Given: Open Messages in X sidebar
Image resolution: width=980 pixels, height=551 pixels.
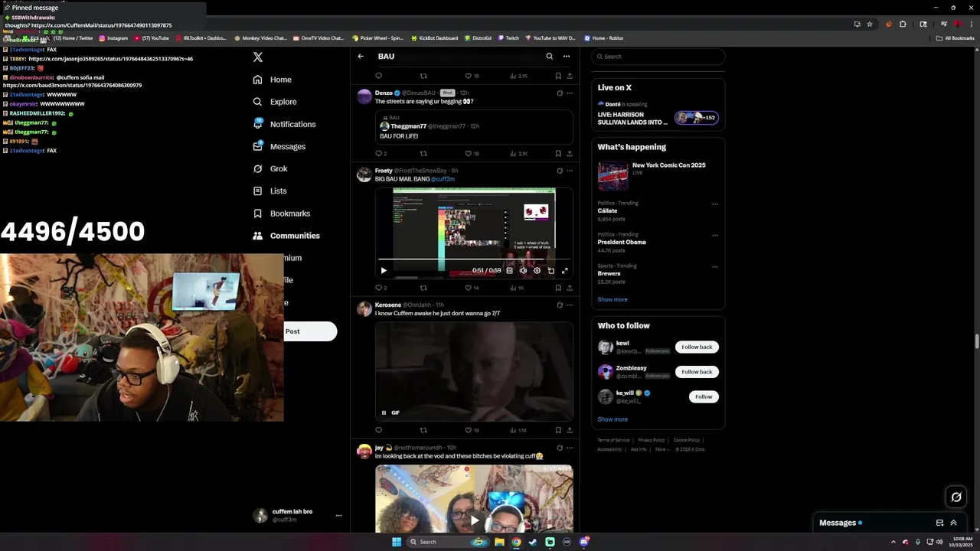Looking at the screenshot, I should [279, 147].
